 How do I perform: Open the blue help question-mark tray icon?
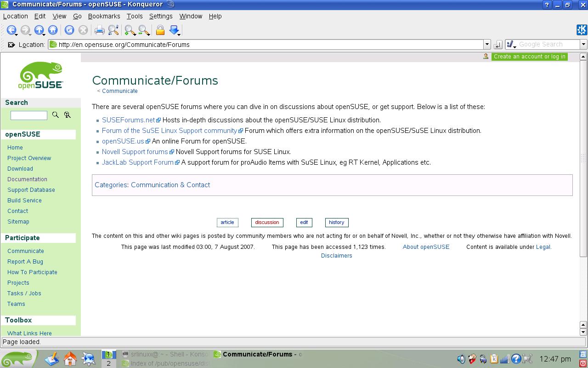[x=516, y=359]
